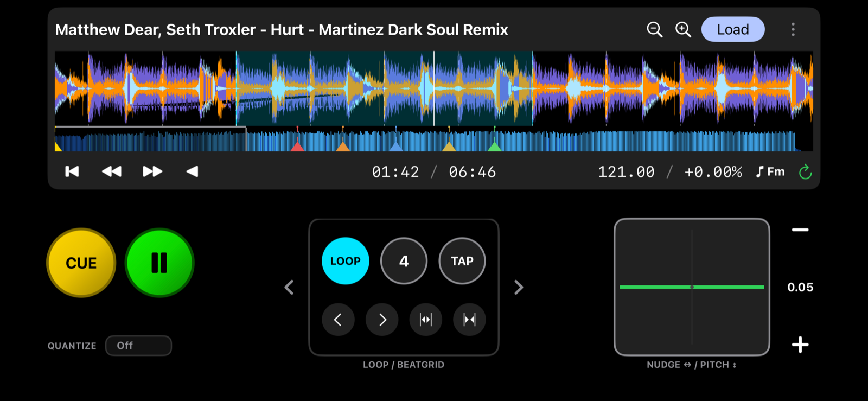Toggle reverse playback arrow
This screenshot has height=401, width=868.
point(192,171)
